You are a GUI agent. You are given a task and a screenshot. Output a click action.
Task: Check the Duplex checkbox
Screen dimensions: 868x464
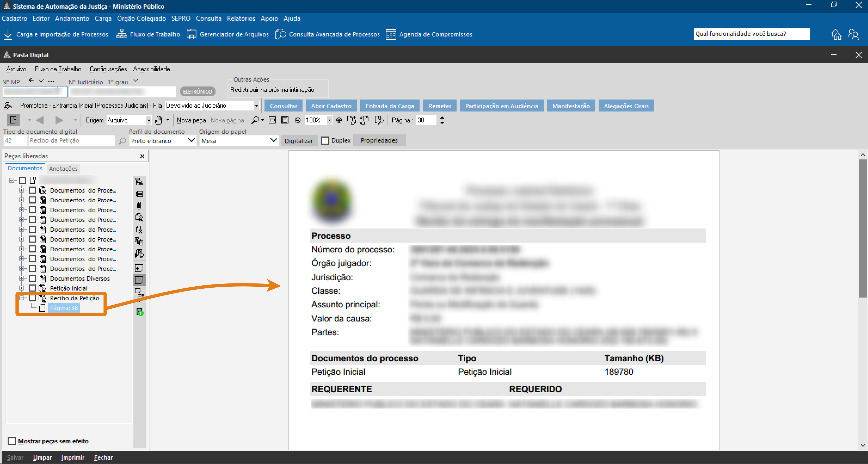pyautogui.click(x=325, y=141)
